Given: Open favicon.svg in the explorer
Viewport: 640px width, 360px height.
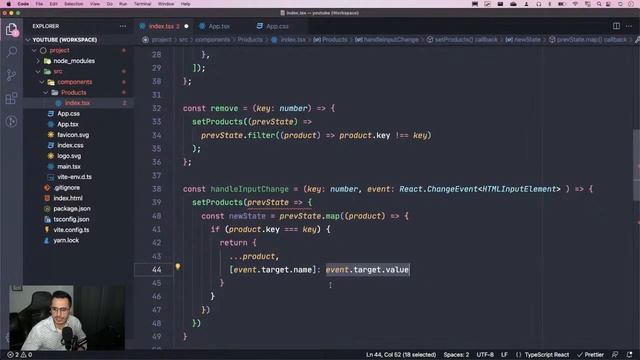Looking at the screenshot, I should coord(78,135).
